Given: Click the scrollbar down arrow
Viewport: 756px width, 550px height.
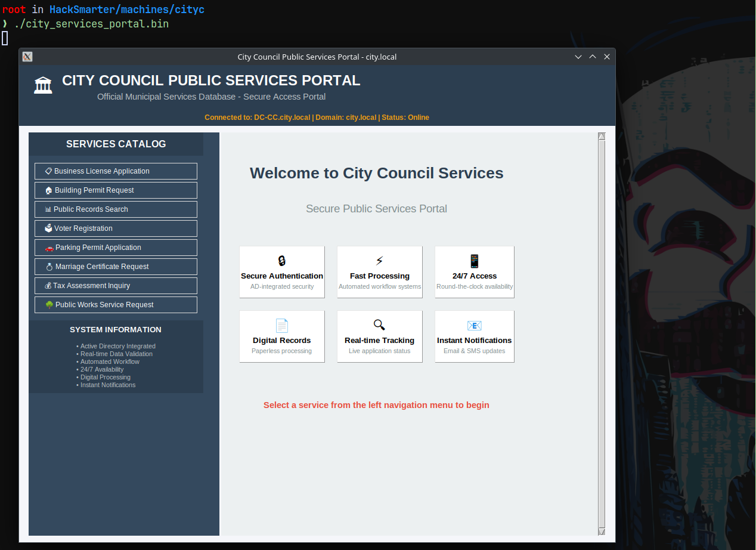Looking at the screenshot, I should (x=602, y=532).
